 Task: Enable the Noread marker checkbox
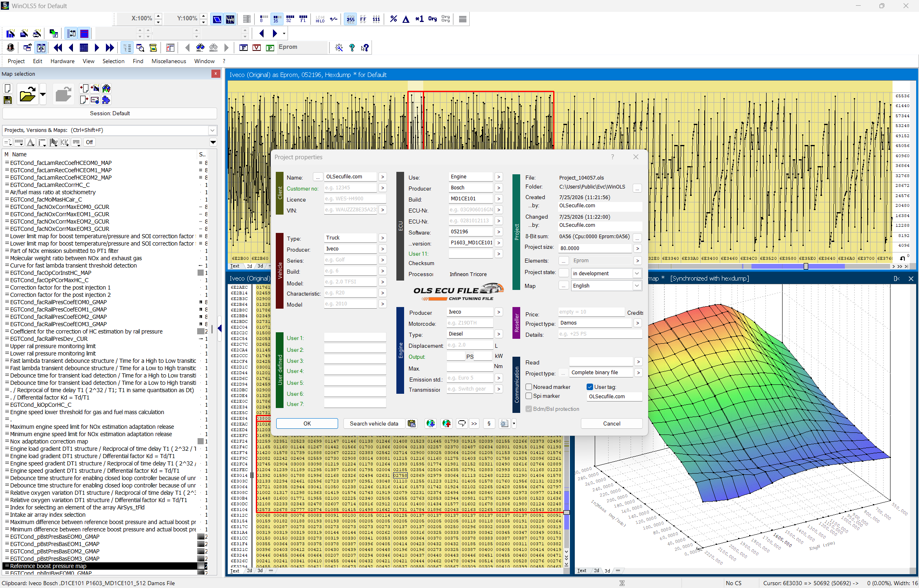point(529,387)
